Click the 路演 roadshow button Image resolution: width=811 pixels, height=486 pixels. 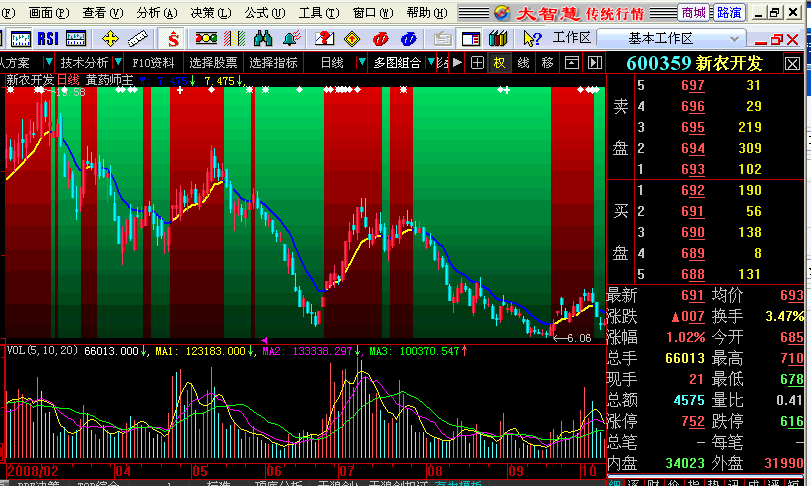pos(729,12)
